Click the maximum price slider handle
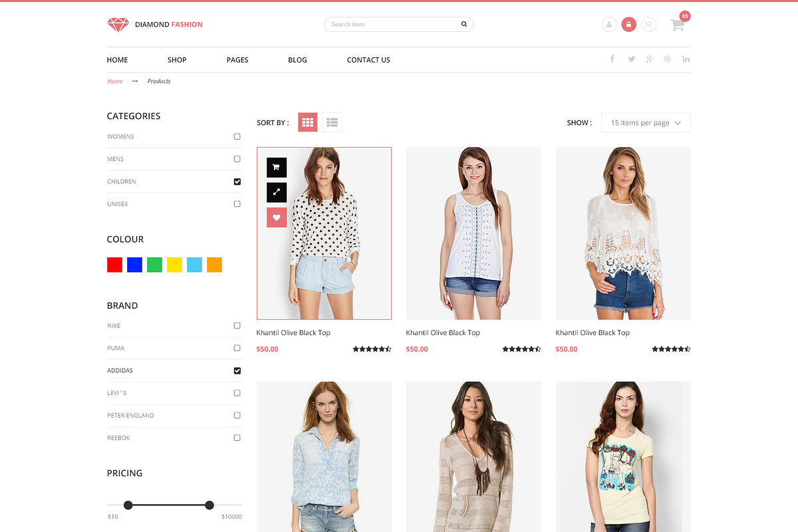The height and width of the screenshot is (532, 798). click(209, 505)
